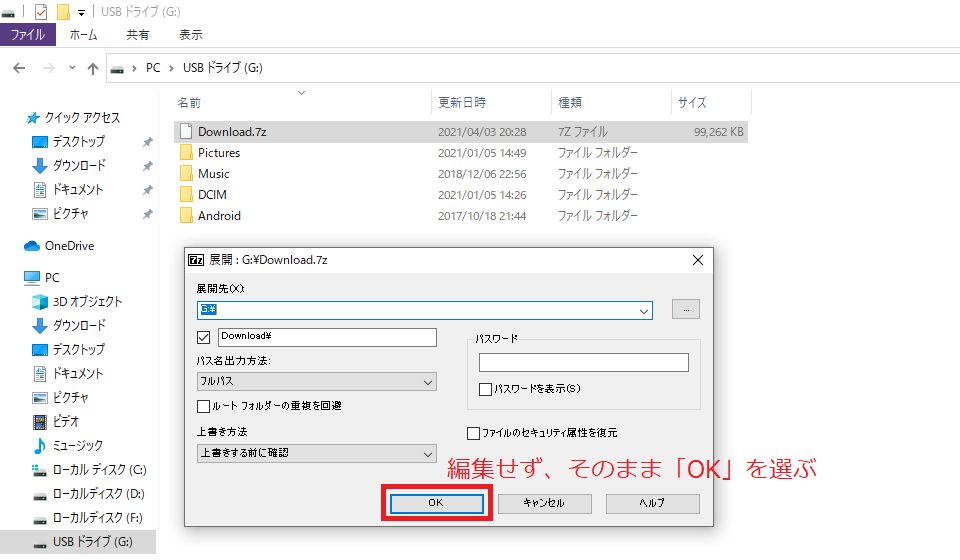
Task: Click the 2018/12/06 22:56 date cell
Action: coord(482,174)
